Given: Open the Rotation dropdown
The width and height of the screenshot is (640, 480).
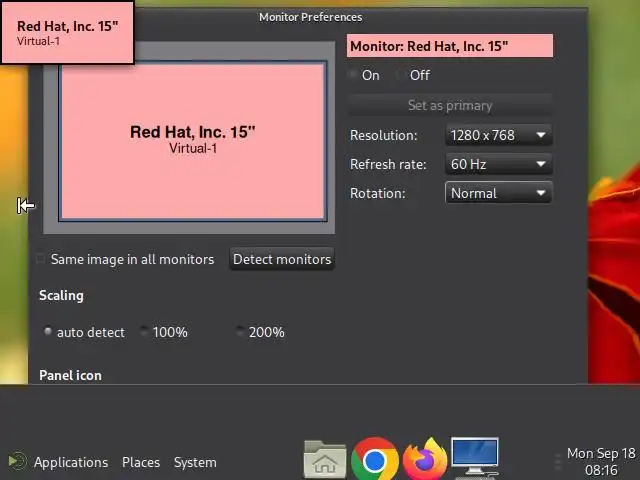Looking at the screenshot, I should [499, 193].
